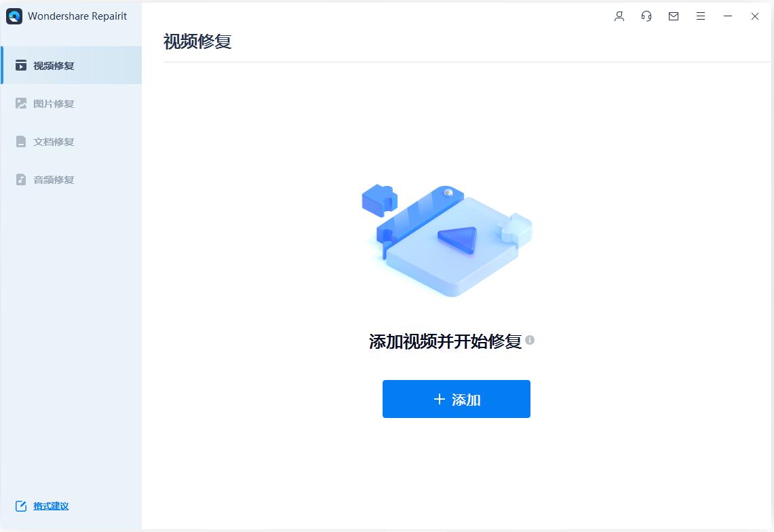Click the Wondershare Repairit logo icon

click(x=14, y=16)
